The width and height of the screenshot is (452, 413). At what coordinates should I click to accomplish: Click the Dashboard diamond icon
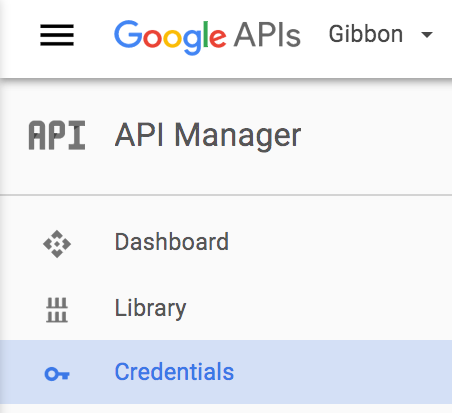[57, 244]
